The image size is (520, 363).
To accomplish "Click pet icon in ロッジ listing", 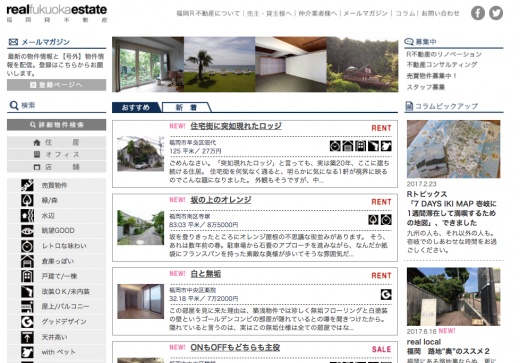I will pos(386,146).
